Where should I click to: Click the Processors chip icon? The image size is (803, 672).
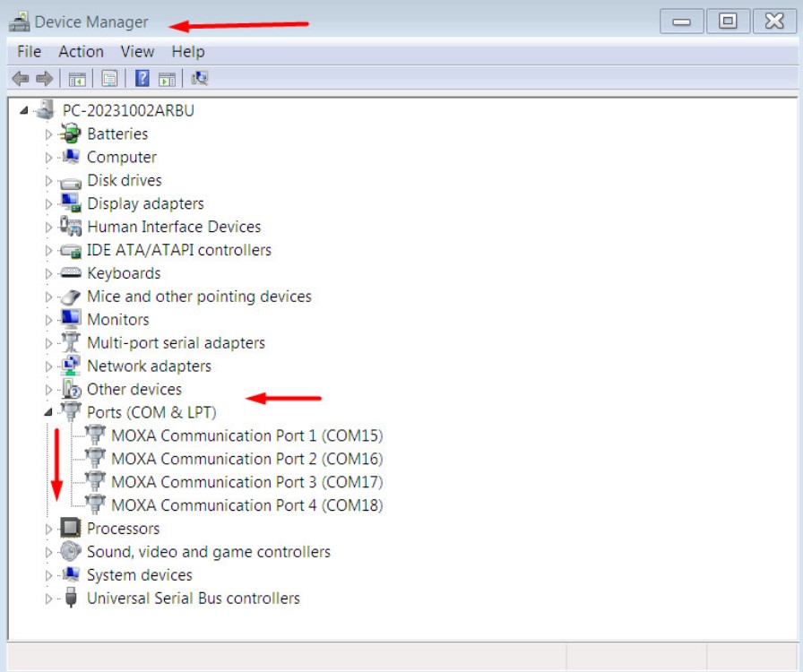click(x=70, y=527)
